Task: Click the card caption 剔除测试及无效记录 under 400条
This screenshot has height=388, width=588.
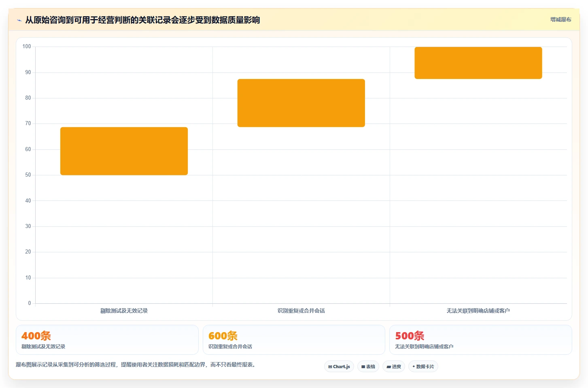Action: tap(43, 347)
